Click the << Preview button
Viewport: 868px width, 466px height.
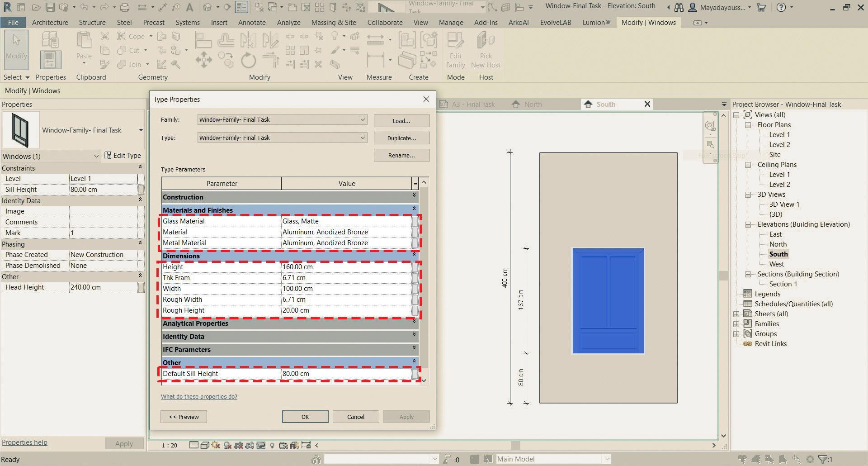[x=184, y=417]
